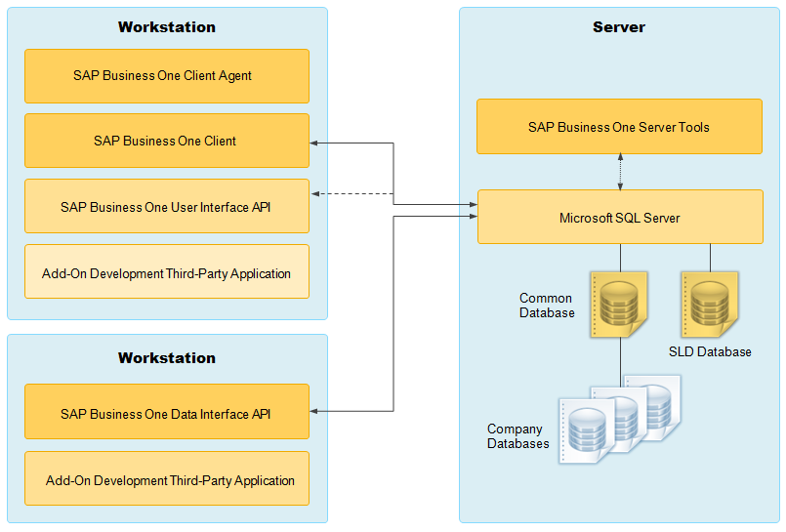This screenshot has width=786, height=532.
Task: Select the SAP Business One User Interface API box
Action: [x=167, y=206]
